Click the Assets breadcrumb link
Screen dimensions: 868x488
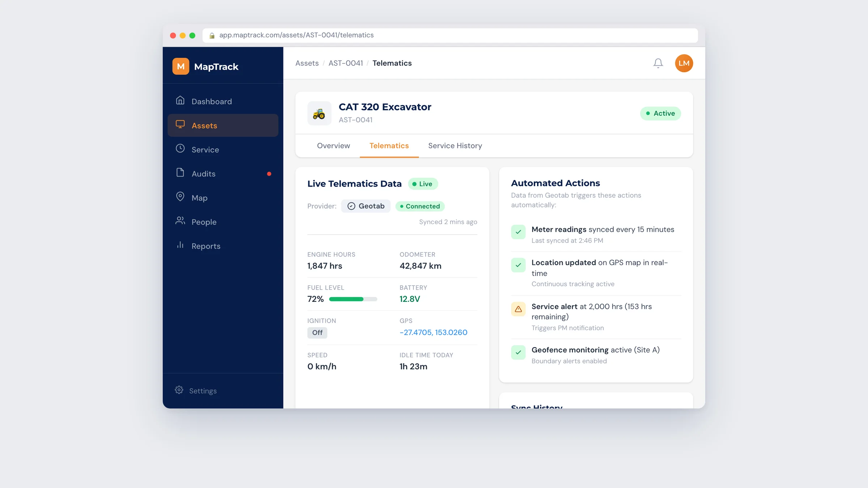pyautogui.click(x=307, y=63)
